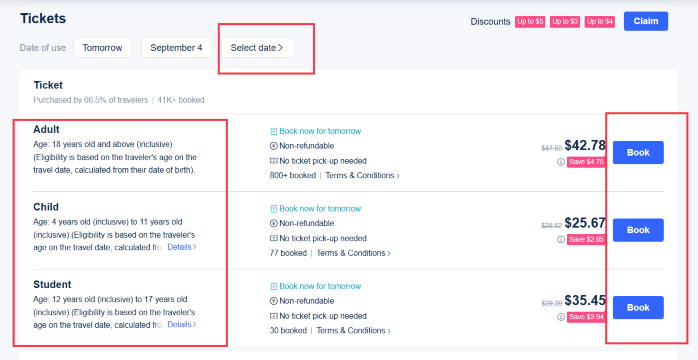Open Adult ticket Terms & Conditions
The height and width of the screenshot is (360, 698).
pyautogui.click(x=362, y=175)
